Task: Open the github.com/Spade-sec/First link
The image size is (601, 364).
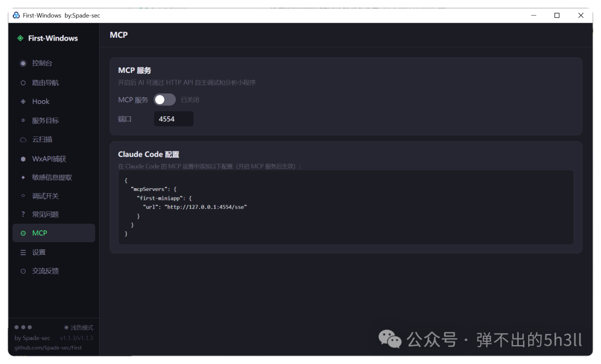Action: [x=48, y=347]
